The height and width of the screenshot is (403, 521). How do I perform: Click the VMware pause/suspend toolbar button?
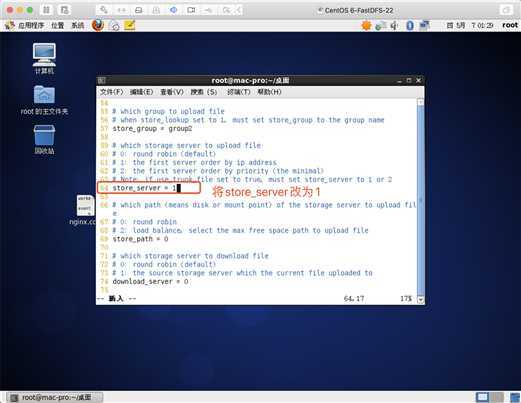[x=46, y=10]
